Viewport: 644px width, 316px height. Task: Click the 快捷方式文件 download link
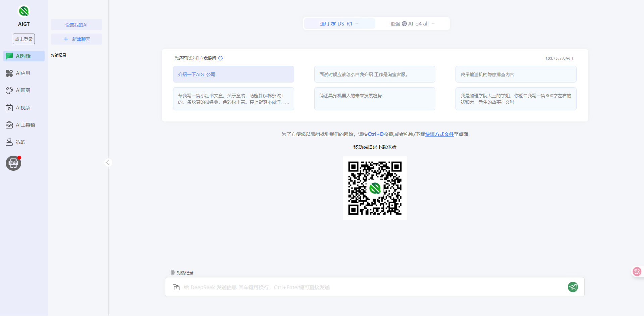click(439, 134)
